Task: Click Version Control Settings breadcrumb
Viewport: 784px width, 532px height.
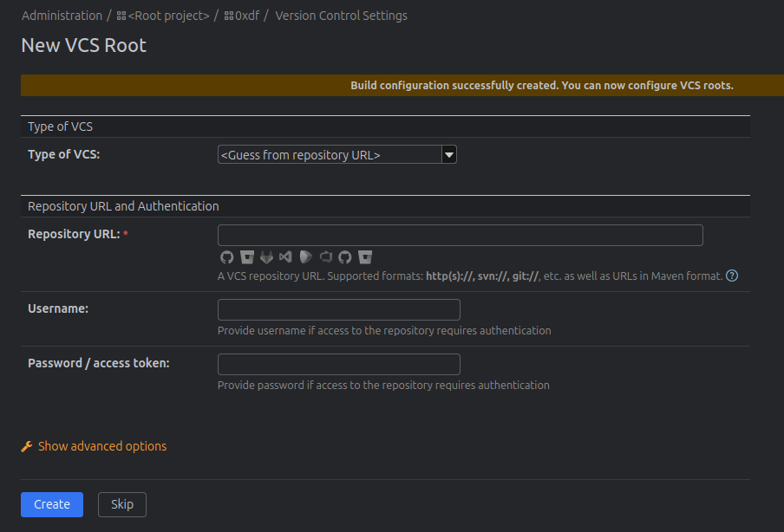Action: click(341, 16)
